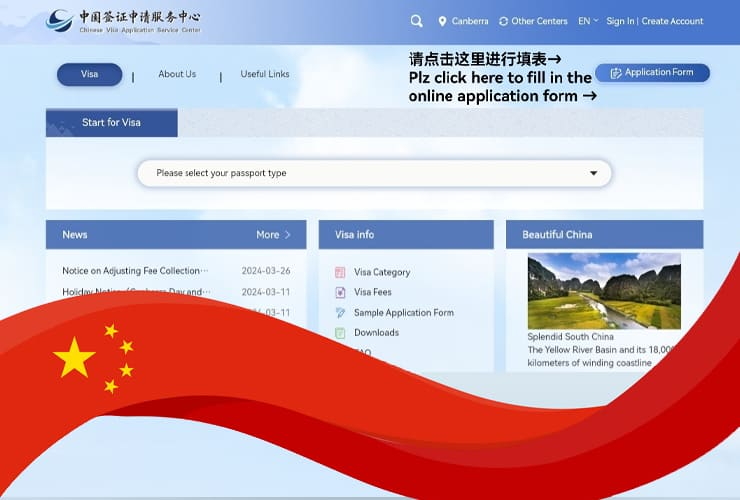Open the Sample Application Form link

[x=404, y=313]
